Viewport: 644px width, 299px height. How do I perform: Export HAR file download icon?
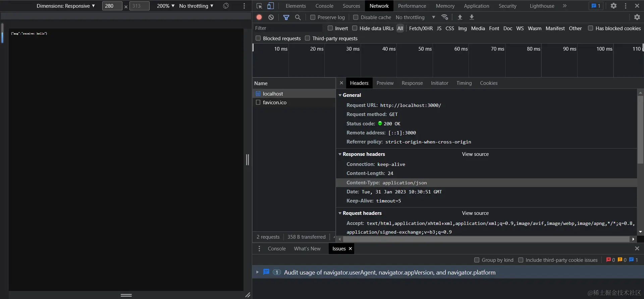(x=472, y=17)
